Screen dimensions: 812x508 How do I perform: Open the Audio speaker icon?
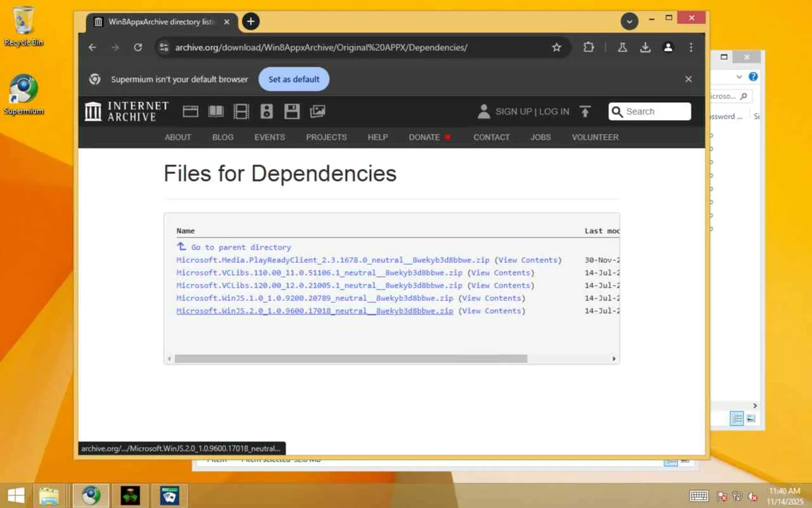pos(266,112)
